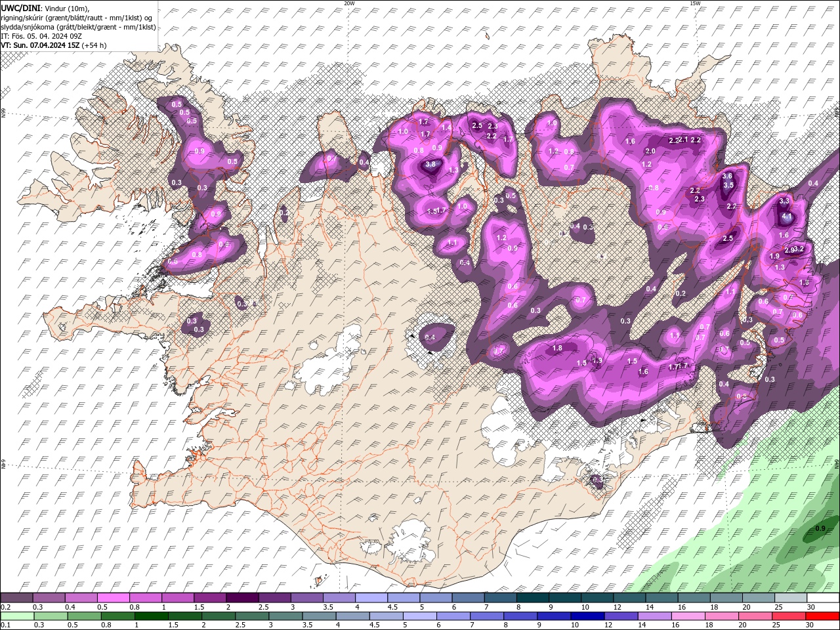Click the 0.2 label on the upper legend

[x=5, y=607]
